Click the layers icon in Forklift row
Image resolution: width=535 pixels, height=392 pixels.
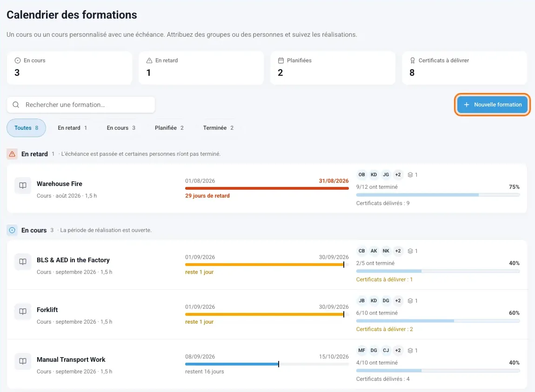point(410,301)
